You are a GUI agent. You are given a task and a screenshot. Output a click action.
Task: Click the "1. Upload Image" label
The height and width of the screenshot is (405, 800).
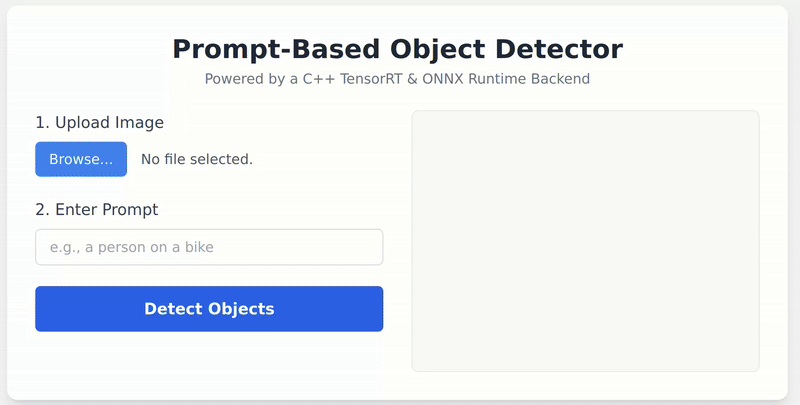click(99, 123)
